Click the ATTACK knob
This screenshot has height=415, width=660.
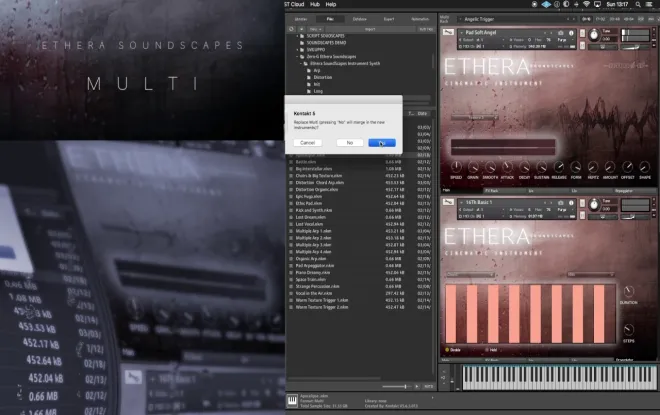(508, 167)
